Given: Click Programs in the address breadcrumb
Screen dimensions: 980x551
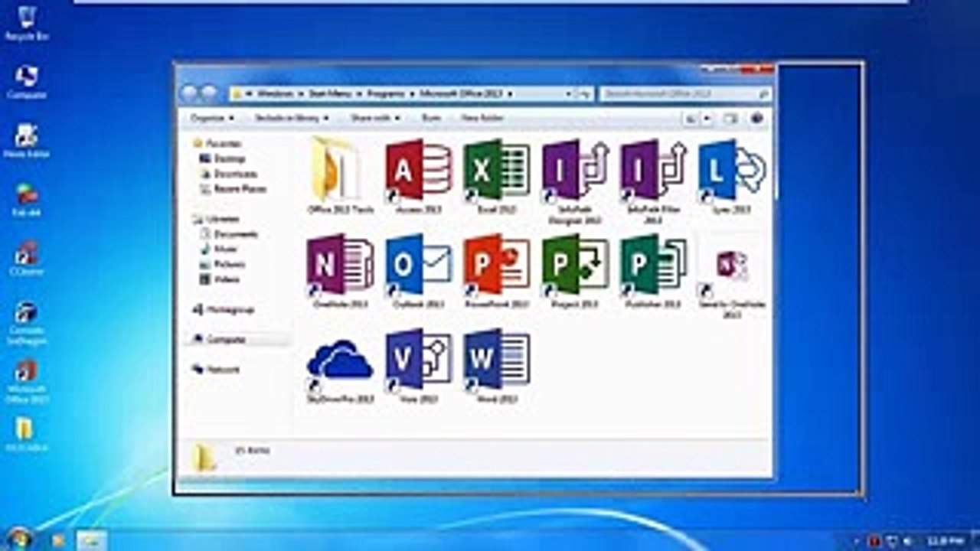Looking at the screenshot, I should pyautogui.click(x=385, y=93).
